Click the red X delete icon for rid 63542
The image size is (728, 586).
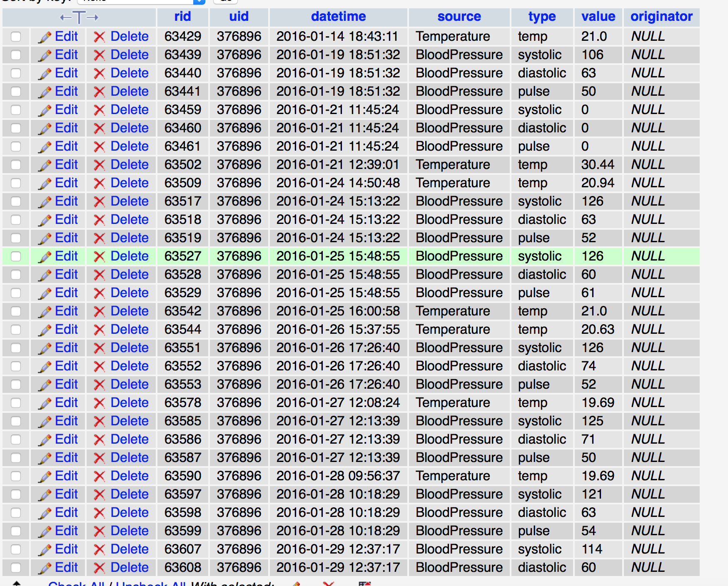pyautogui.click(x=99, y=312)
